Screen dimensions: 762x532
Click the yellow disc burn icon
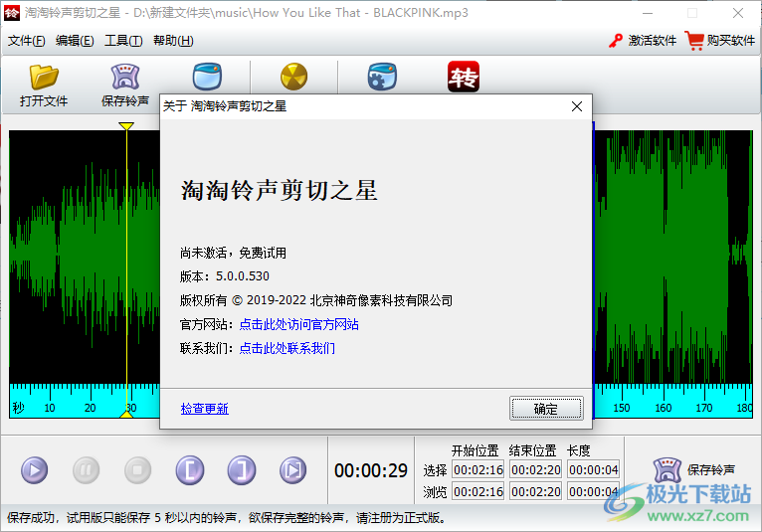click(x=294, y=77)
